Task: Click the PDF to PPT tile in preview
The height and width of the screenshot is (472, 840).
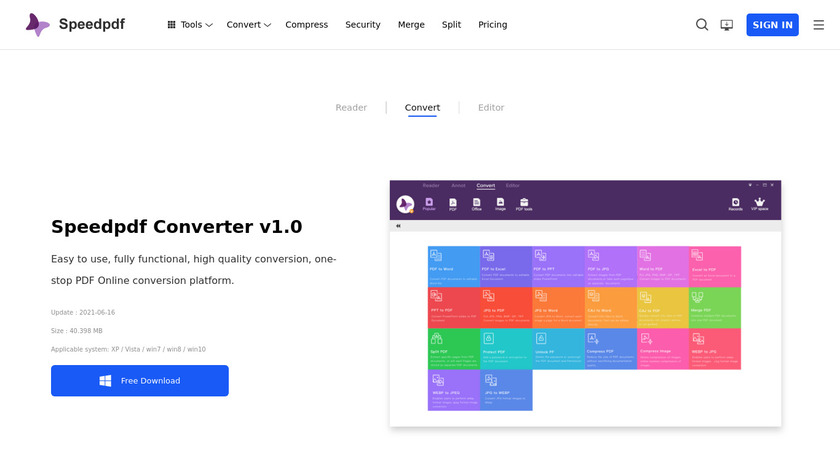Action: coord(558,267)
